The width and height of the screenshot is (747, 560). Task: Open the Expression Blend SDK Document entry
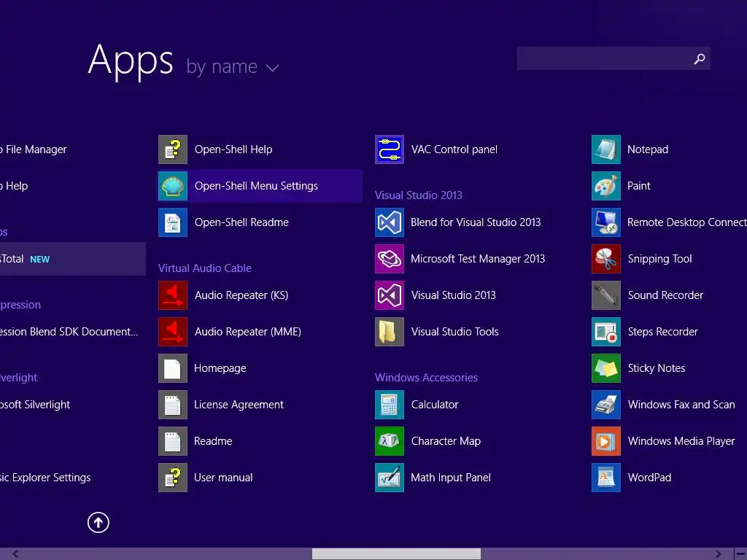click(69, 332)
